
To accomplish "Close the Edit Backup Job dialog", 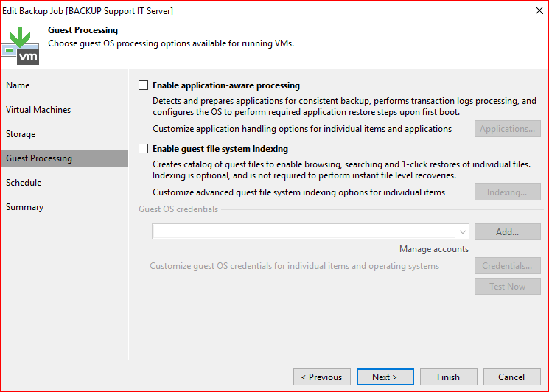I will tap(534, 11).
